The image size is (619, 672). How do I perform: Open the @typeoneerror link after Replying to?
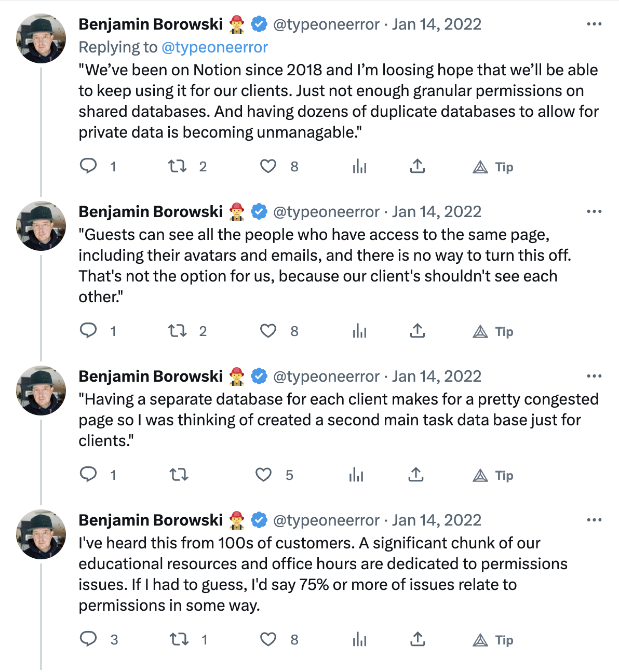(214, 47)
